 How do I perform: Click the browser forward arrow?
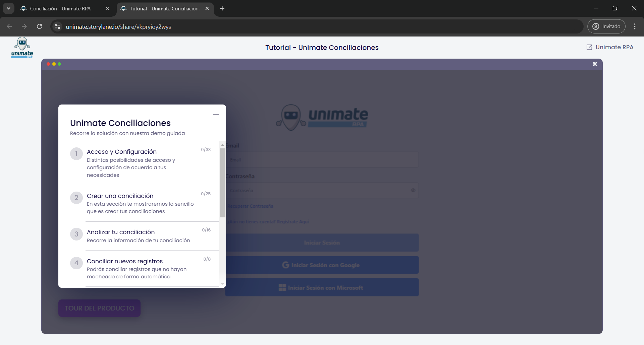tap(24, 26)
